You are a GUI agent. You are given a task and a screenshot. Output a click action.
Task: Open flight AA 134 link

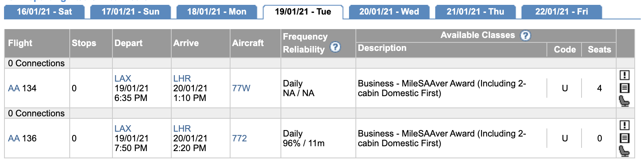[22, 88]
